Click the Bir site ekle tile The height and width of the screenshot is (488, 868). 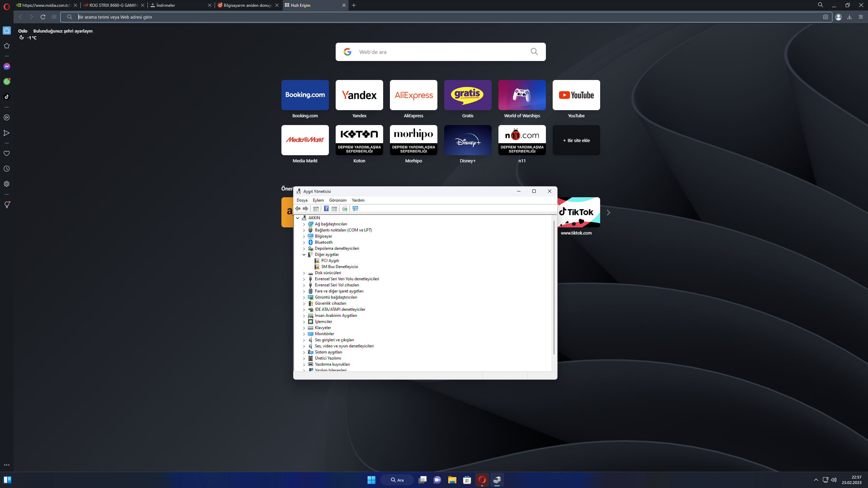click(576, 140)
